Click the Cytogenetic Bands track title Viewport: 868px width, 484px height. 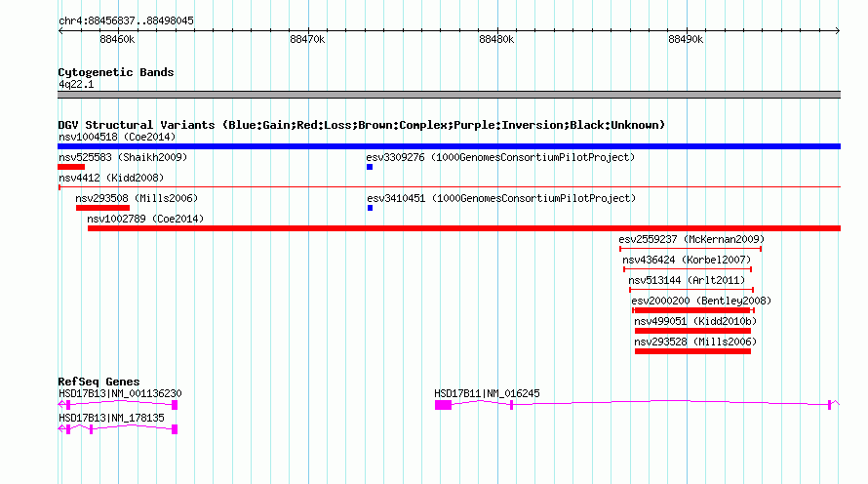pyautogui.click(x=116, y=72)
